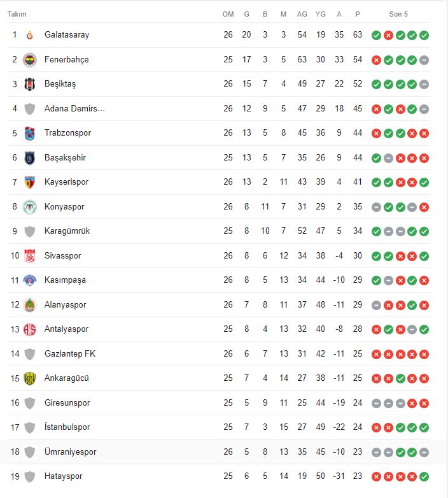Click the P points column header
The height and width of the screenshot is (498, 448).
358,14
